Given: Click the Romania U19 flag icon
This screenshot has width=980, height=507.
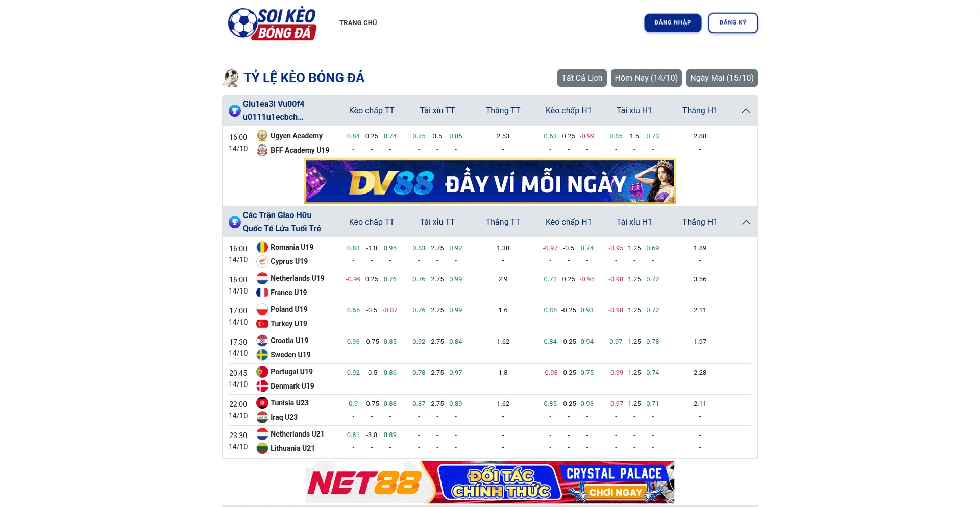Looking at the screenshot, I should 262,247.
